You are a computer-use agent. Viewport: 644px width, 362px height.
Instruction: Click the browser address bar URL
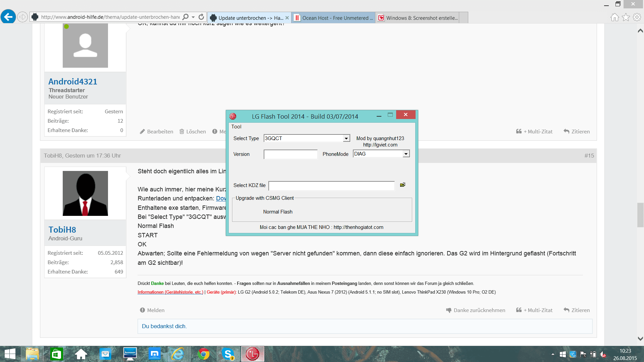point(111,17)
